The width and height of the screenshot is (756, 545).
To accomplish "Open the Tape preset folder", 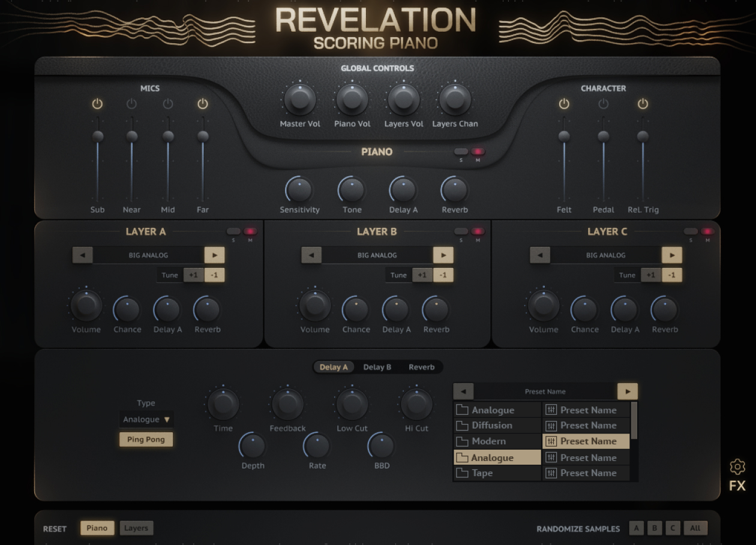I will tap(497, 473).
